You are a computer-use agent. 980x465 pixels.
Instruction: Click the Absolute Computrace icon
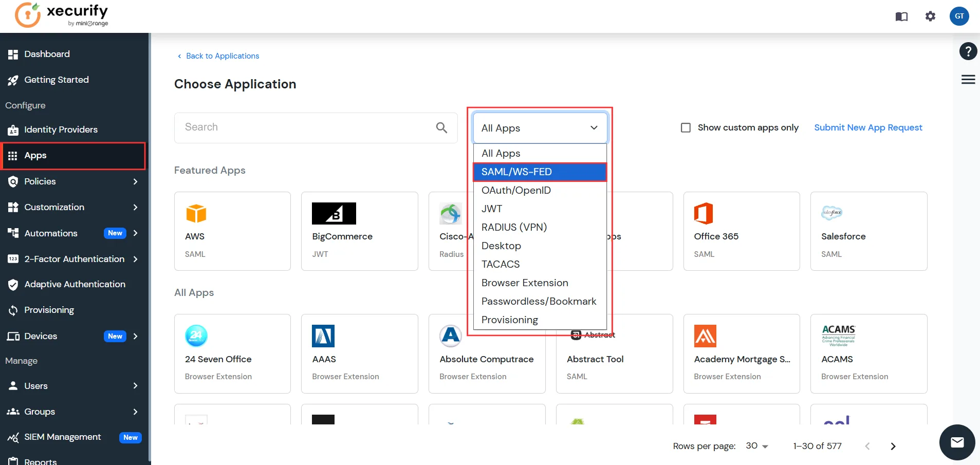point(451,336)
